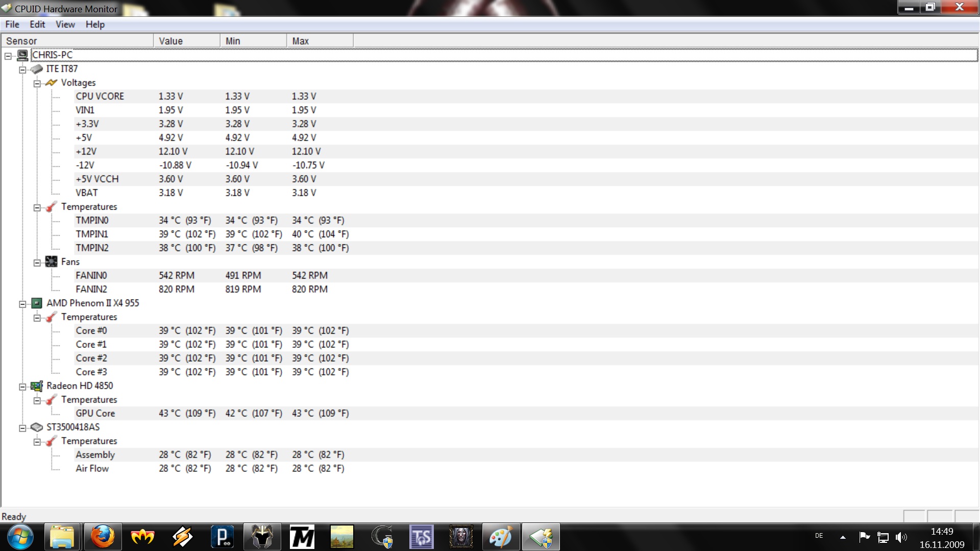The width and height of the screenshot is (980, 551).
Task: Select the Air Flow temperature row
Action: pyautogui.click(x=526, y=468)
